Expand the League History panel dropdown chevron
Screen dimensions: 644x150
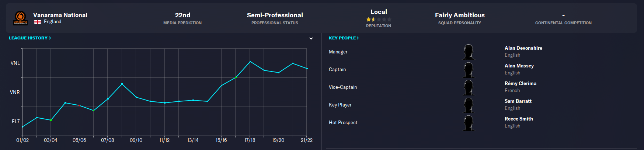click(x=311, y=38)
